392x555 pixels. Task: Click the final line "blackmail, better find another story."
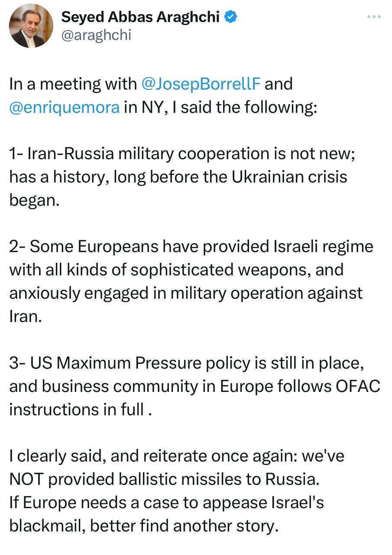(x=143, y=526)
